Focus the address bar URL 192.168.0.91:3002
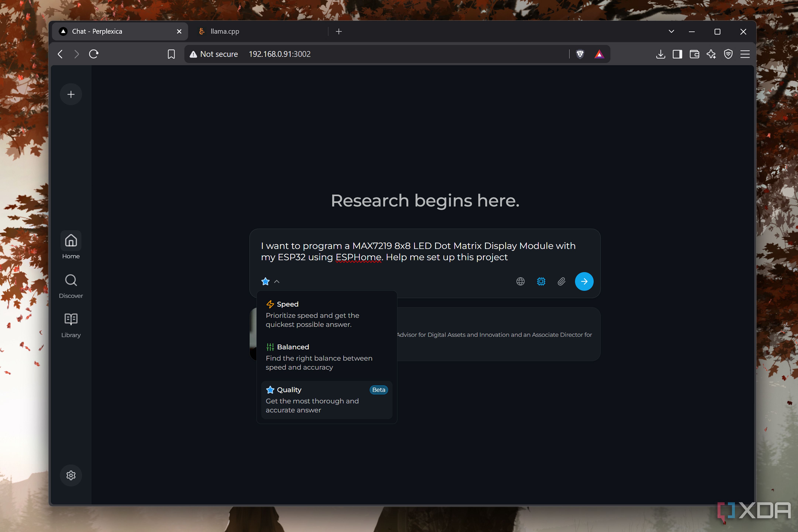Screen dimensions: 798x532 pyautogui.click(x=279, y=54)
